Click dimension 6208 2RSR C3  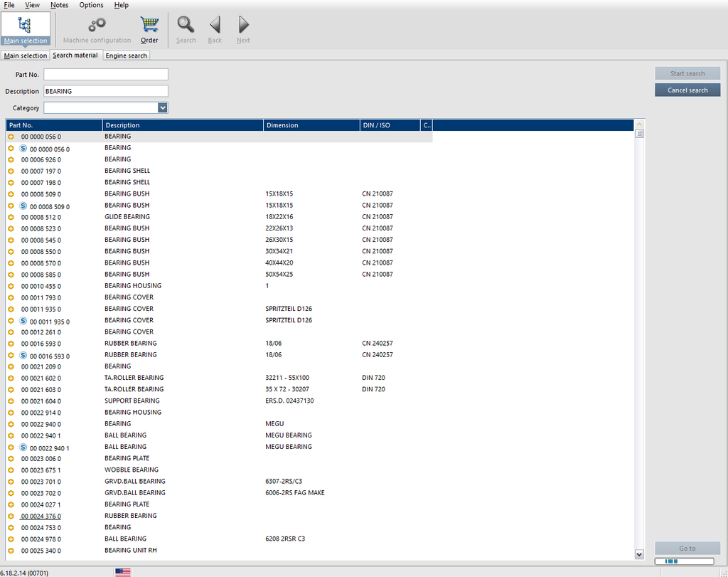click(x=285, y=539)
